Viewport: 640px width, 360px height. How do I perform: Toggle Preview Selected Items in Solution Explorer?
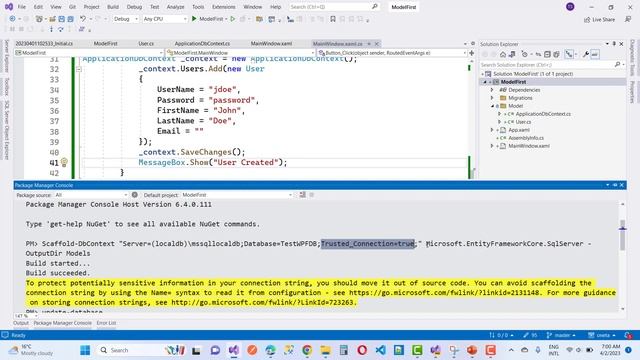coord(595,54)
